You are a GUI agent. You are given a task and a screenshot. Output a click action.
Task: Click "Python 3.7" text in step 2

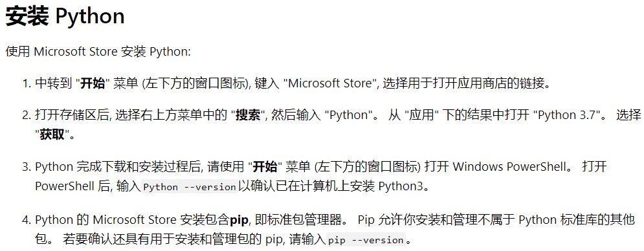pos(566,115)
